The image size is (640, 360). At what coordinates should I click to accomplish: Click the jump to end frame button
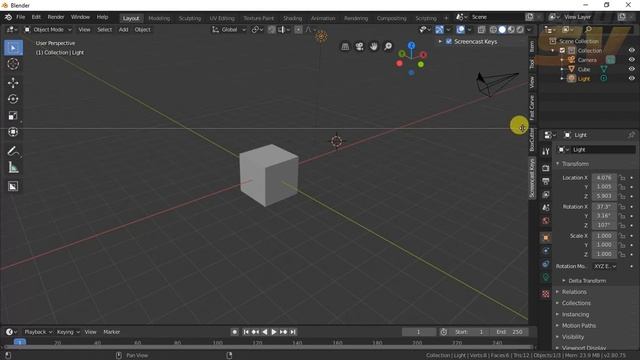point(293,332)
